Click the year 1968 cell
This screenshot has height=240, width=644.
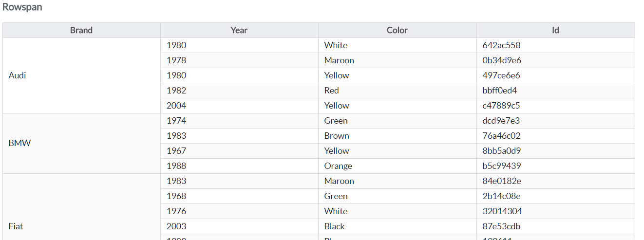(x=239, y=196)
